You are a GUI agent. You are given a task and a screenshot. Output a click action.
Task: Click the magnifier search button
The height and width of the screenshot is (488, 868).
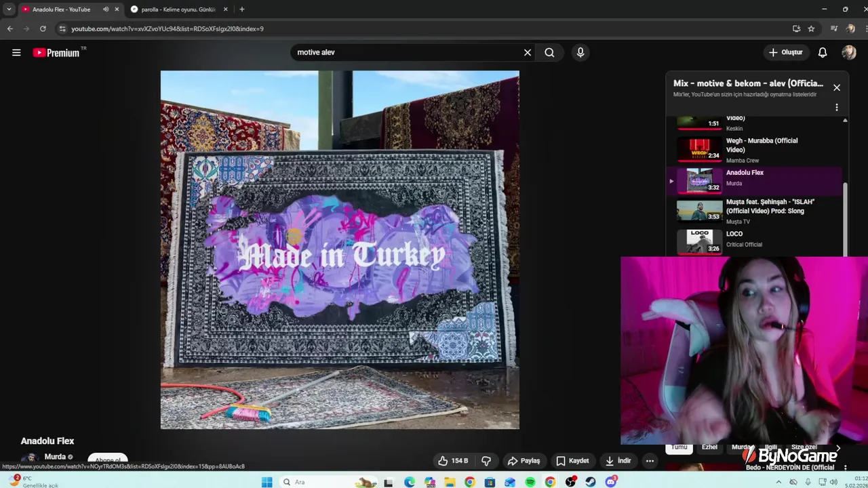549,52
